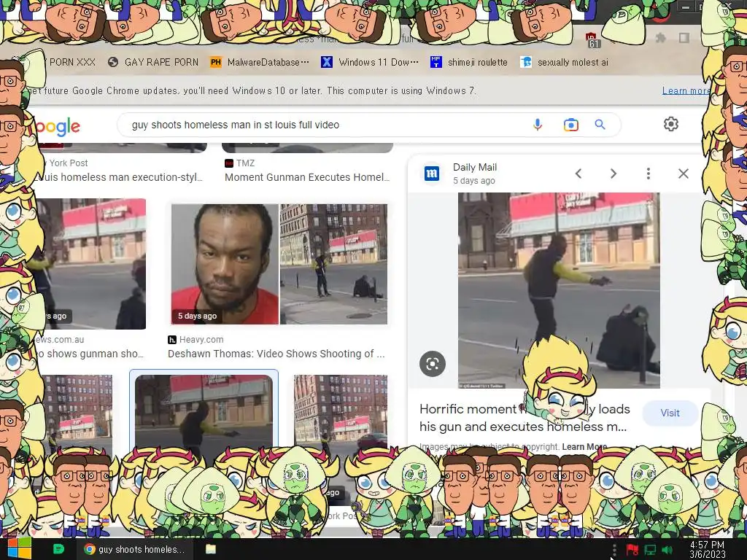Image resolution: width=747 pixels, height=560 pixels.
Task: Open search by image camera icon
Action: (x=570, y=125)
